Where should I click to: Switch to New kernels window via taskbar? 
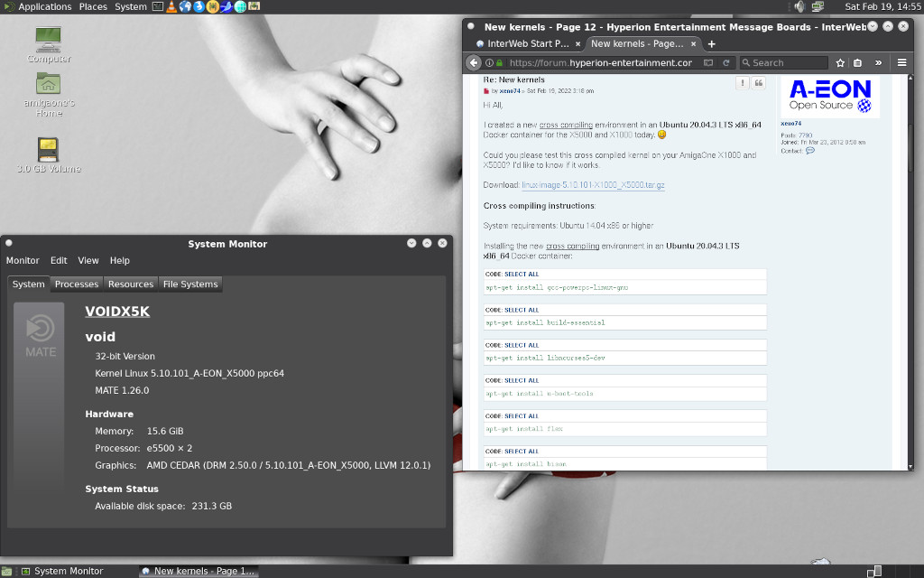199,571
